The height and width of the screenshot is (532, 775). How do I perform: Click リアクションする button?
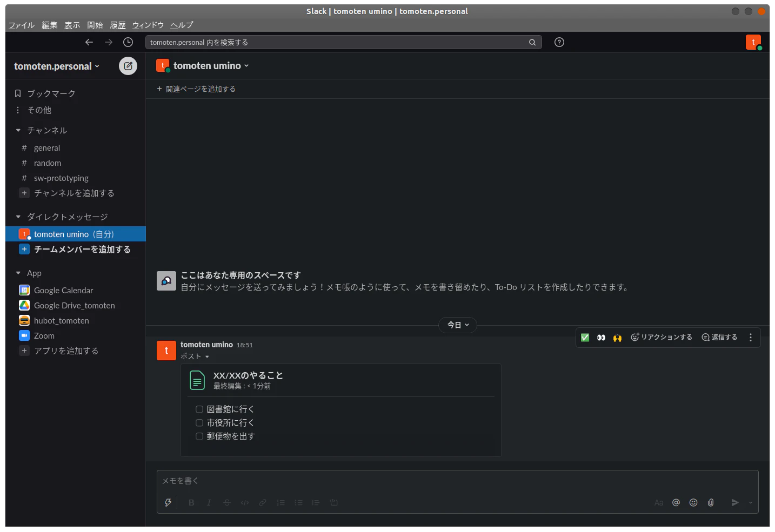(x=662, y=337)
